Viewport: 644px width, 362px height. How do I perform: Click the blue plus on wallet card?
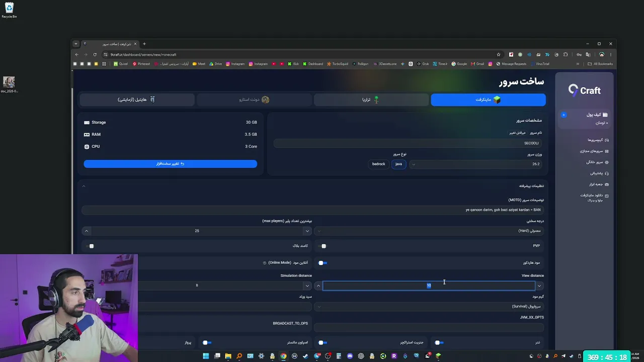(x=563, y=115)
